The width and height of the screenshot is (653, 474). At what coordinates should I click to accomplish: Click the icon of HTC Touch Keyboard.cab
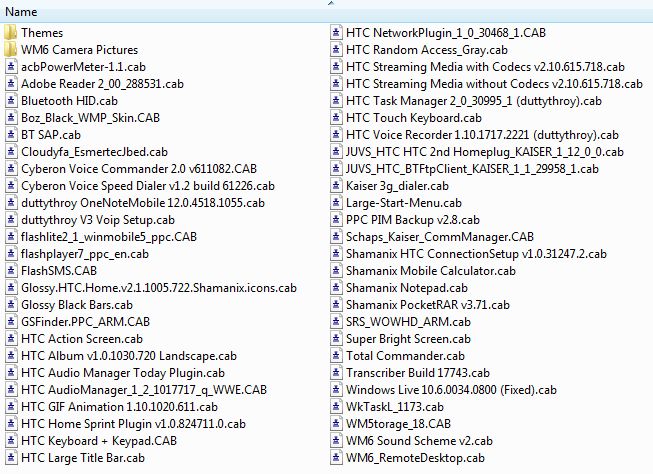(x=336, y=118)
